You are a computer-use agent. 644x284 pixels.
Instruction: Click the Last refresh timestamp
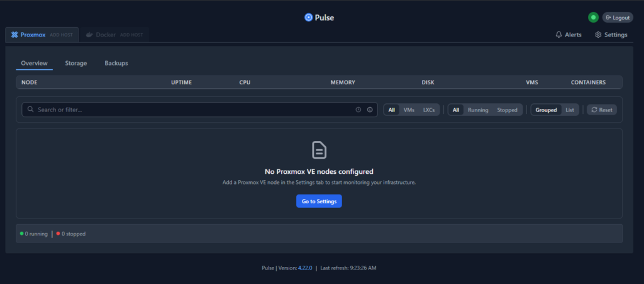tap(348, 268)
